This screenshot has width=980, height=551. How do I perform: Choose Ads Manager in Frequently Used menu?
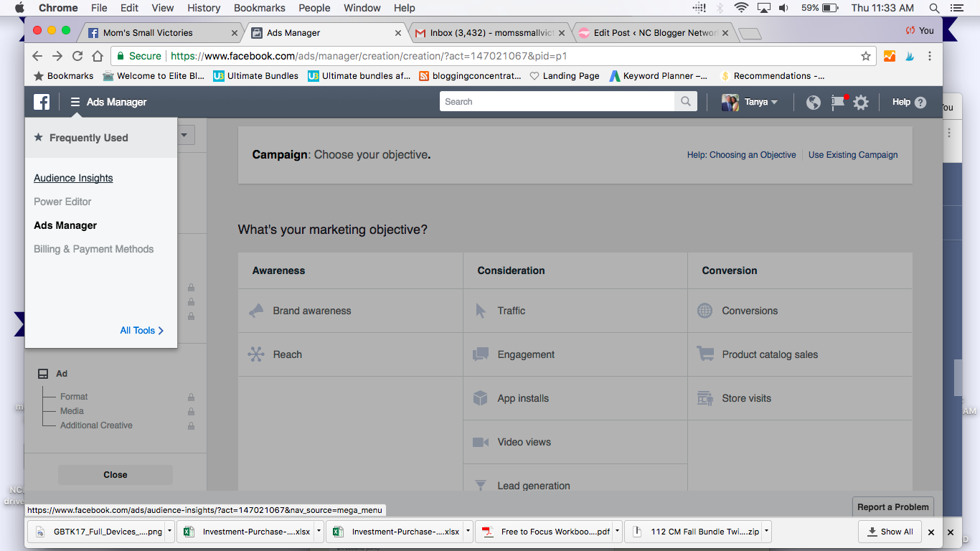[x=65, y=225]
